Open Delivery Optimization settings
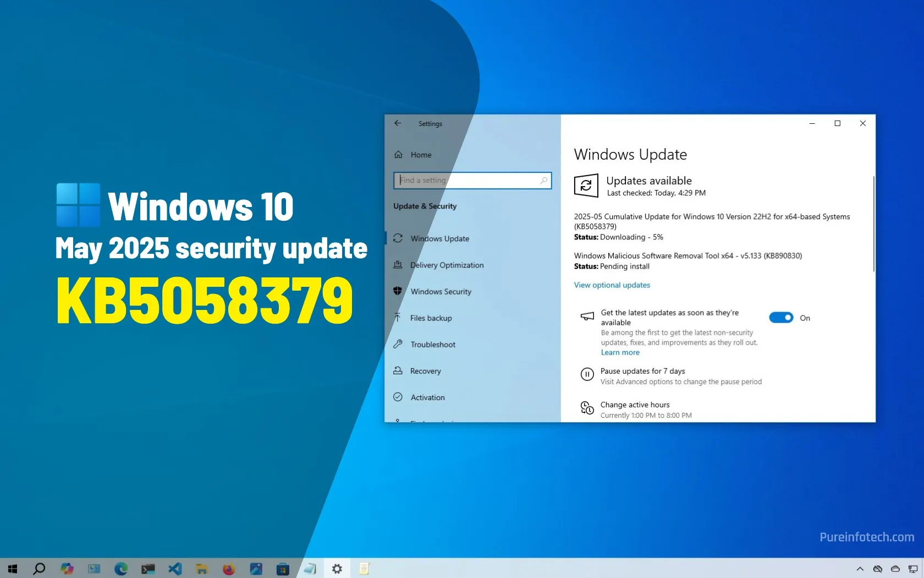This screenshot has width=924, height=578. click(x=447, y=265)
